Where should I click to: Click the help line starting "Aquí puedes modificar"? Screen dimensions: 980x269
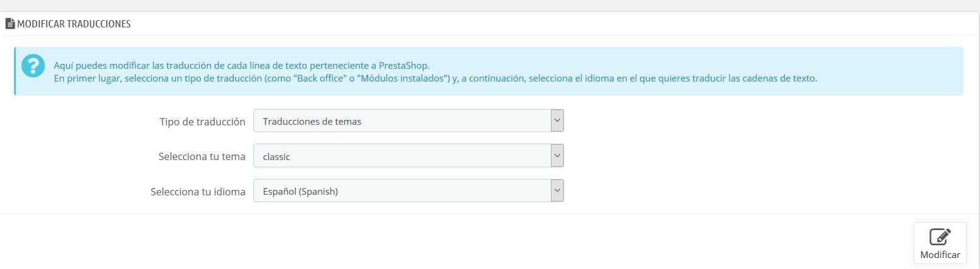point(241,65)
